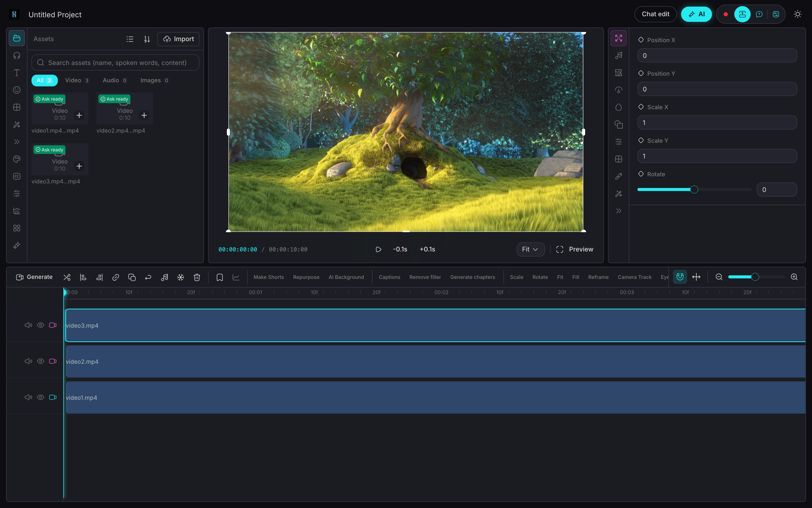Click the export upload icon in header
The image size is (812, 508).
click(742, 14)
